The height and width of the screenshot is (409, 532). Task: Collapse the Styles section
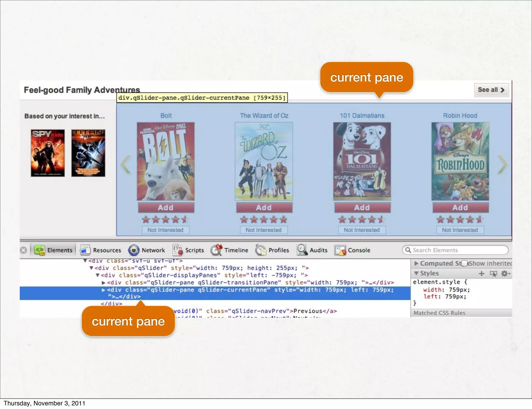(416, 273)
